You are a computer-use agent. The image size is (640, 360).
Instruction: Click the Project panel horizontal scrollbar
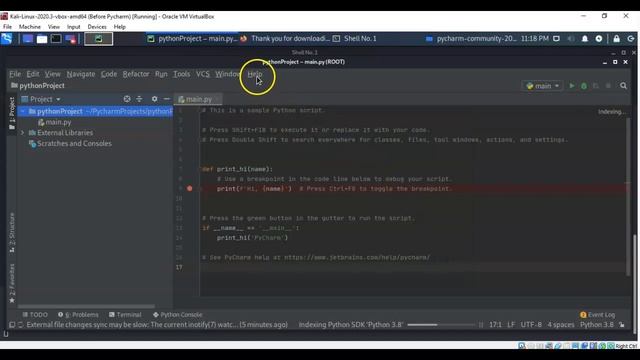click(x=87, y=306)
